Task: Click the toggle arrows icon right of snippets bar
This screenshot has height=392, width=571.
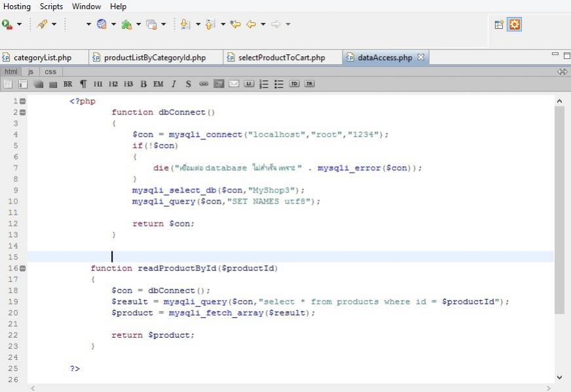Action: [x=562, y=72]
